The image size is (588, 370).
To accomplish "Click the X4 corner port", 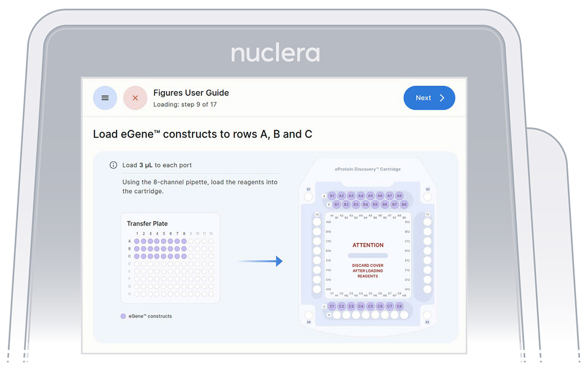I will click(308, 315).
